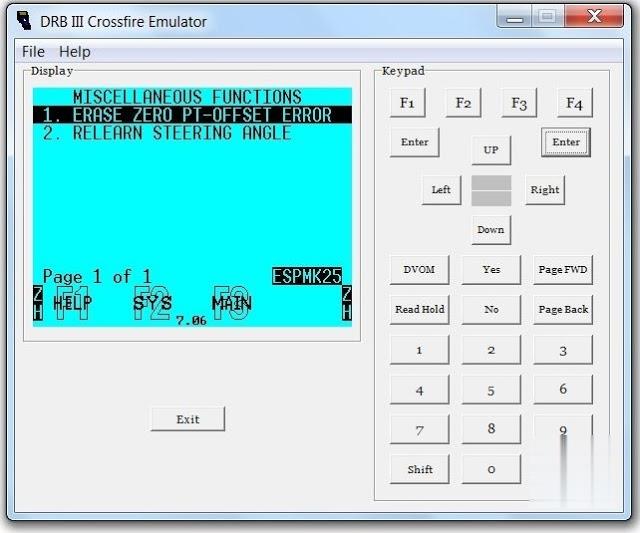The width and height of the screenshot is (640, 533).
Task: Select Relearn Steering Angle line
Action: (x=167, y=133)
